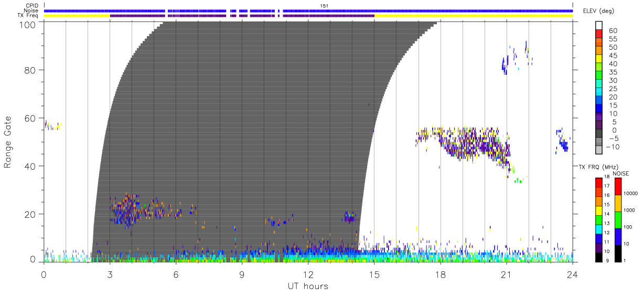Pick the red top swatch in NOISE bar

[x=617, y=186]
